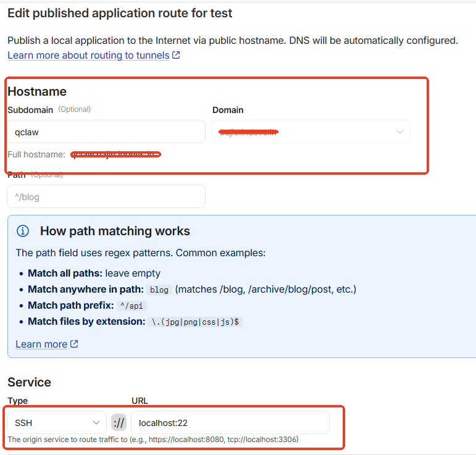Click 'Match anywhere in path:' bullet text

pyautogui.click(x=86, y=290)
